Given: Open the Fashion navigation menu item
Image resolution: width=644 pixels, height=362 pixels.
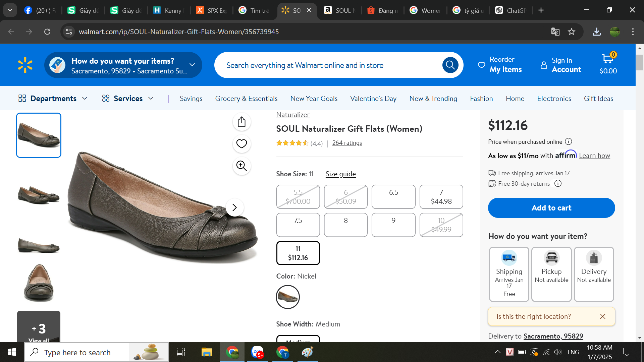Looking at the screenshot, I should (x=481, y=99).
